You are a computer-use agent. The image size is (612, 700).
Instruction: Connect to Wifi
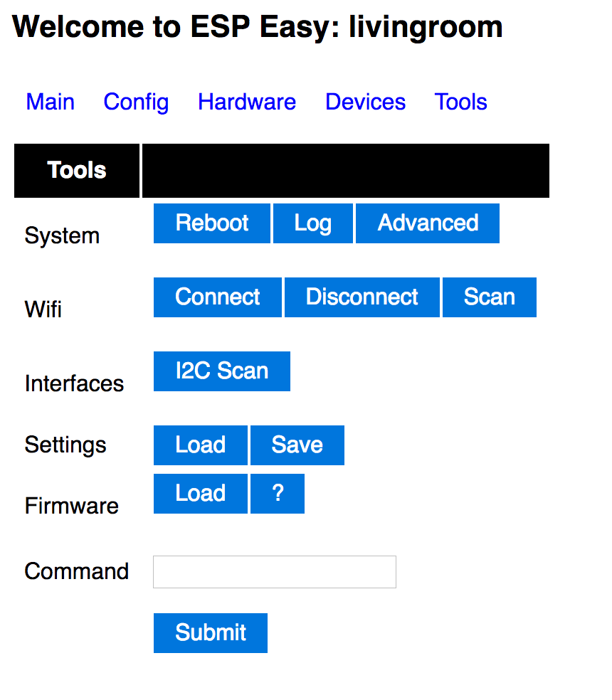pyautogui.click(x=217, y=297)
